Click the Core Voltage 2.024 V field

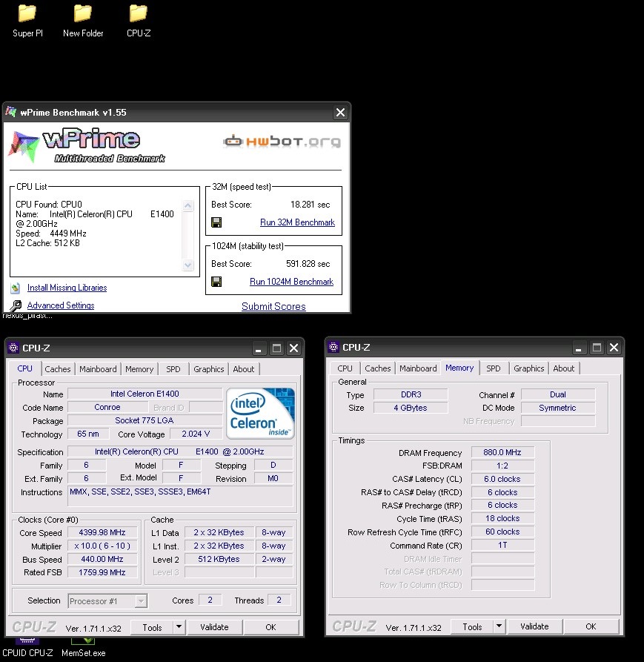pyautogui.click(x=196, y=434)
